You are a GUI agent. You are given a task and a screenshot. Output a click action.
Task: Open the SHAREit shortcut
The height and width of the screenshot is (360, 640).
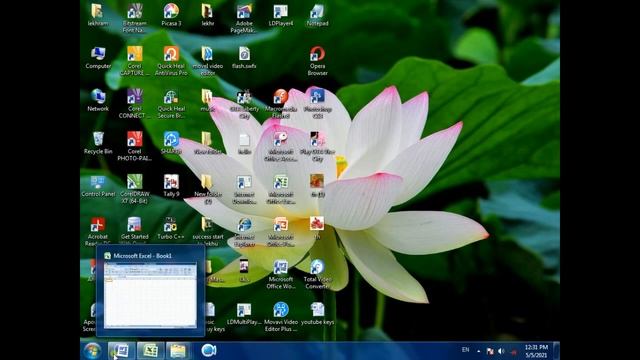[x=171, y=143]
